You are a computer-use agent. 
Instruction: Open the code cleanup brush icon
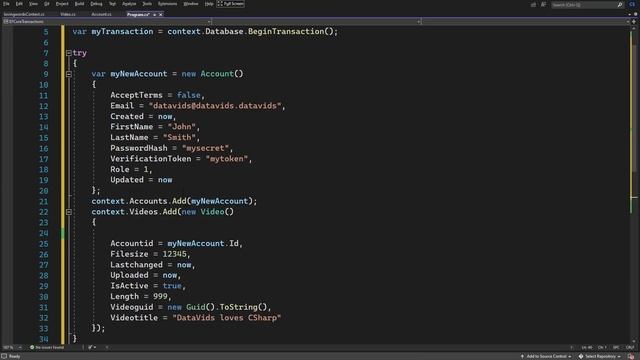91,347
